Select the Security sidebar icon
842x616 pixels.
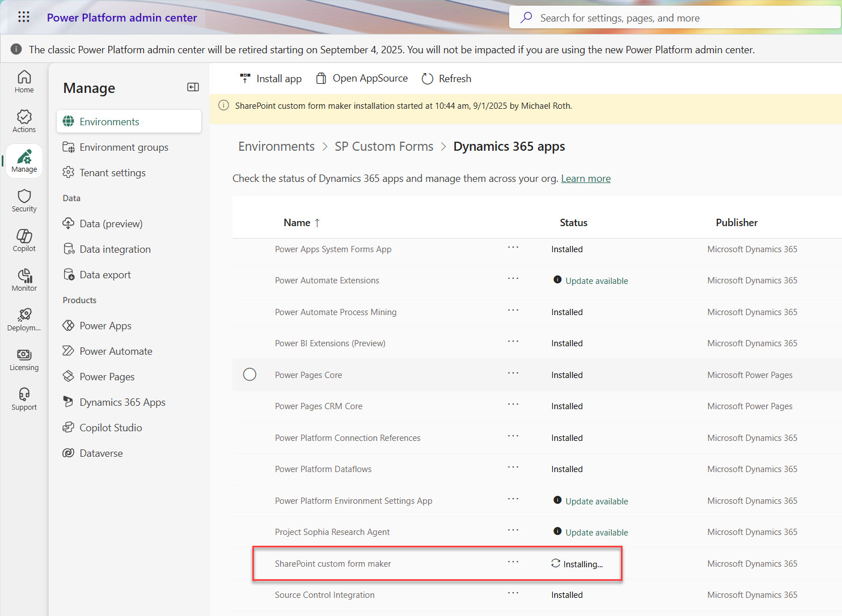(24, 200)
